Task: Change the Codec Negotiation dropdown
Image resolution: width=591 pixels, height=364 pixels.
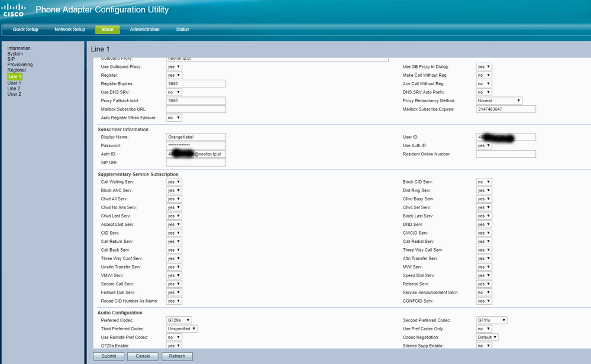Action: coord(487,337)
